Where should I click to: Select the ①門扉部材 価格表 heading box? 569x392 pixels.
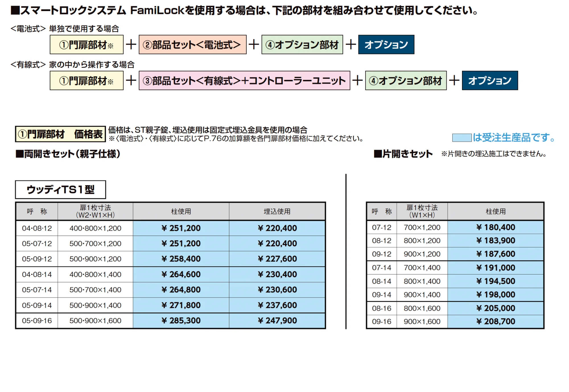click(60, 134)
